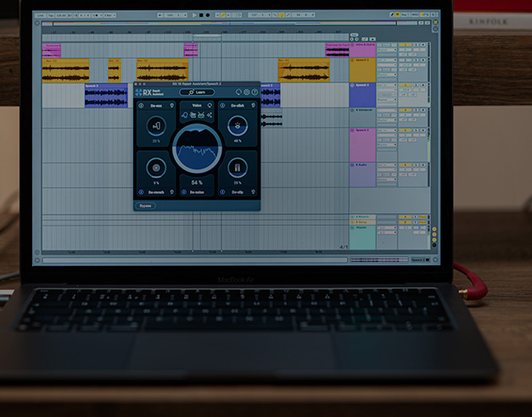Screen dimensions: 532x417
Task: Open the quantization Bar dropdown
Action: (x=109, y=15)
